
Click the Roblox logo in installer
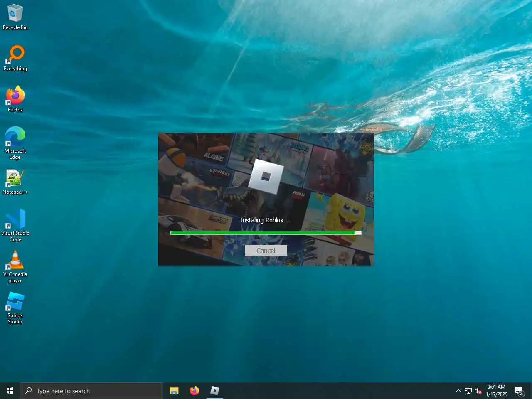tap(266, 177)
